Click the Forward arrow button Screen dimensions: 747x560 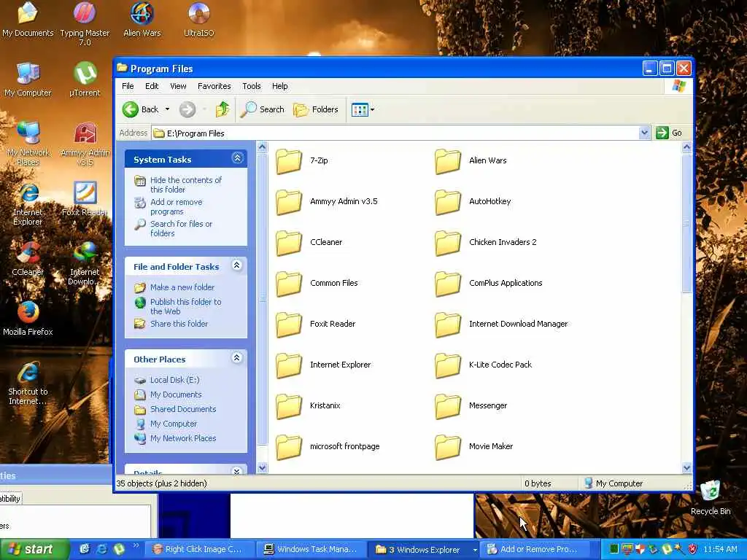point(187,109)
